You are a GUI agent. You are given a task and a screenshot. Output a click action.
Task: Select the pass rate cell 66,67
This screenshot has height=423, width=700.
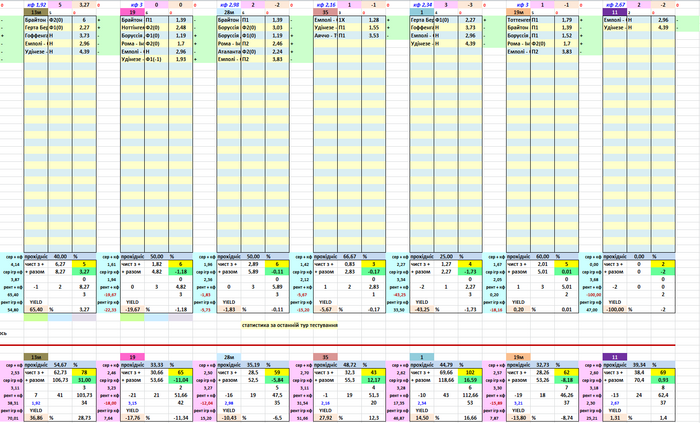pos(350,257)
